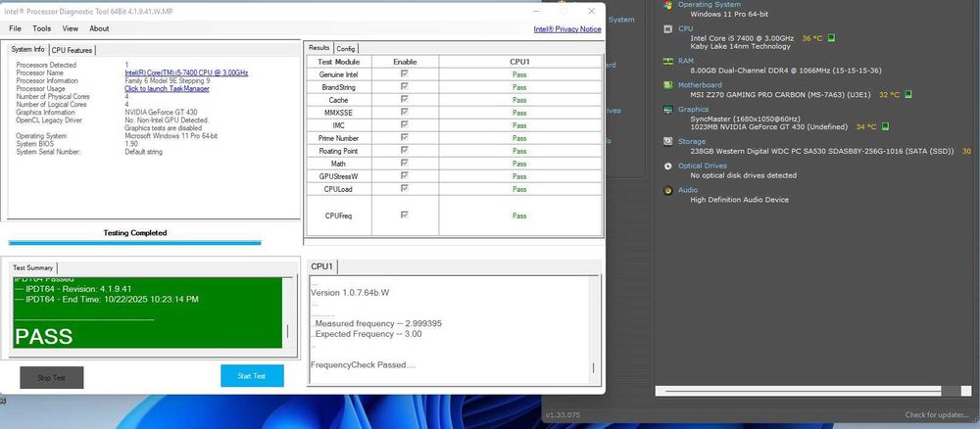Toggle the Cache test checkbox

[x=405, y=99]
